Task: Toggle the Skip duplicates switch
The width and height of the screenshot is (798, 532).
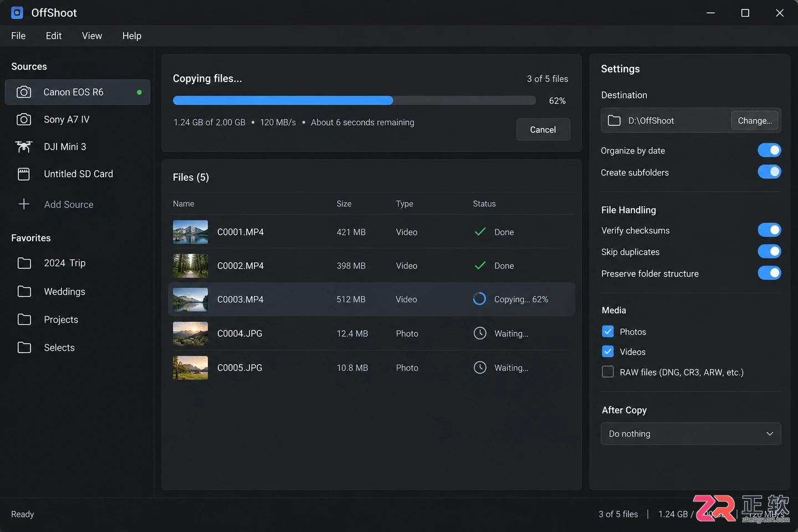Action: [769, 252]
